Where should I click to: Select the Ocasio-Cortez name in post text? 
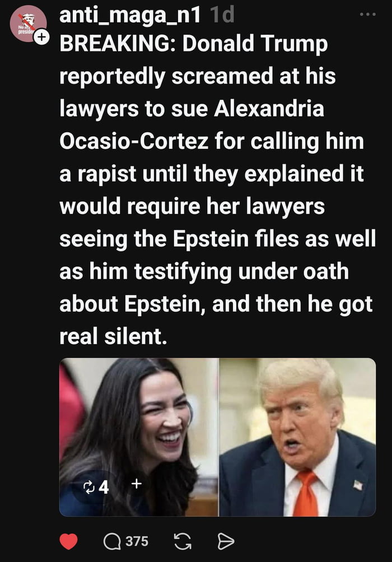click(x=134, y=141)
